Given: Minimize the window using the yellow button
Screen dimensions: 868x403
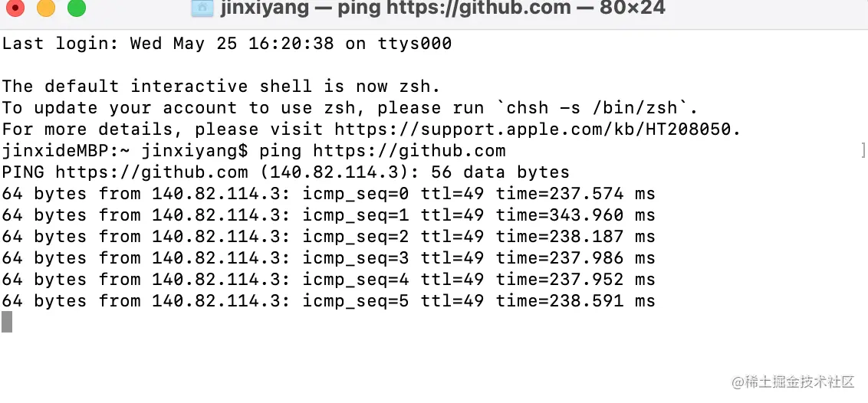Looking at the screenshot, I should tap(46, 8).
